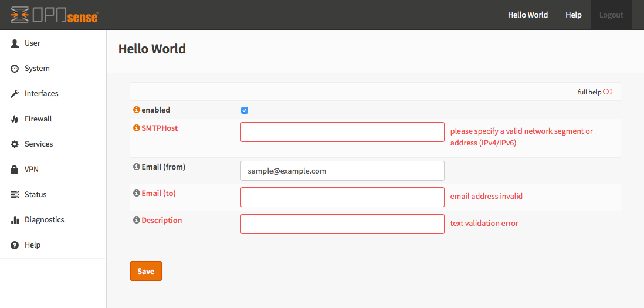644x308 pixels.
Task: Uncheck the enabled checkbox
Action: [245, 110]
